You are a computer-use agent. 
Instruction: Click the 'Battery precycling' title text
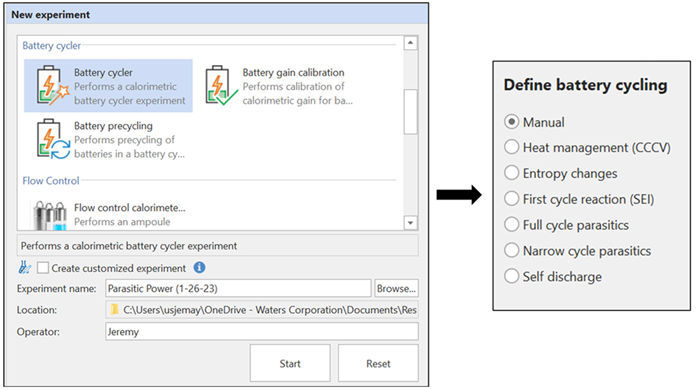[113, 126]
